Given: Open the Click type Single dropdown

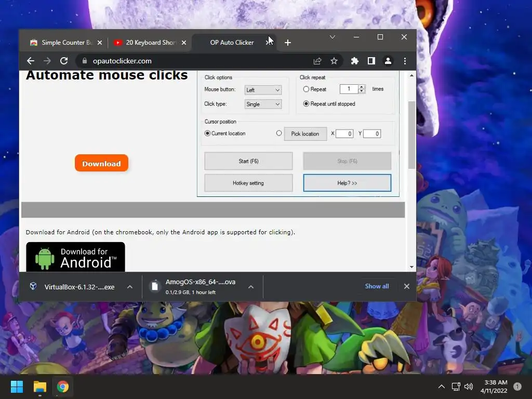Looking at the screenshot, I should (x=263, y=104).
